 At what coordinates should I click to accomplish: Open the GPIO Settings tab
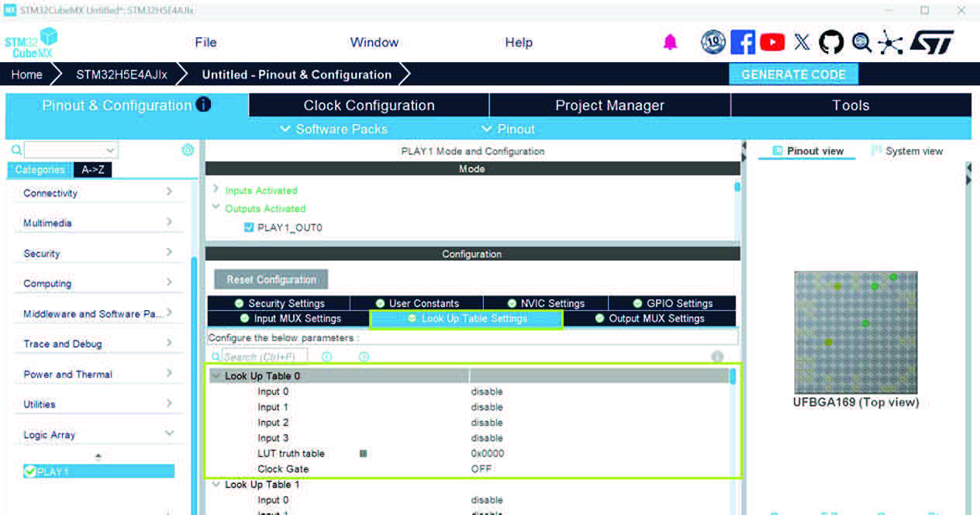point(672,303)
